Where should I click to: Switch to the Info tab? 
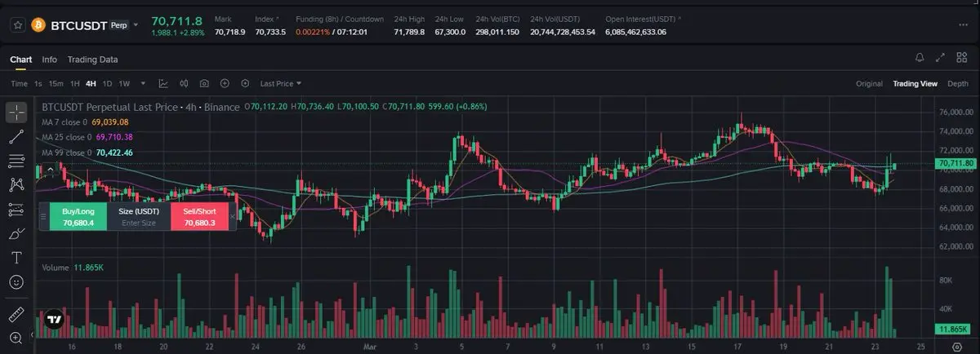(x=50, y=60)
